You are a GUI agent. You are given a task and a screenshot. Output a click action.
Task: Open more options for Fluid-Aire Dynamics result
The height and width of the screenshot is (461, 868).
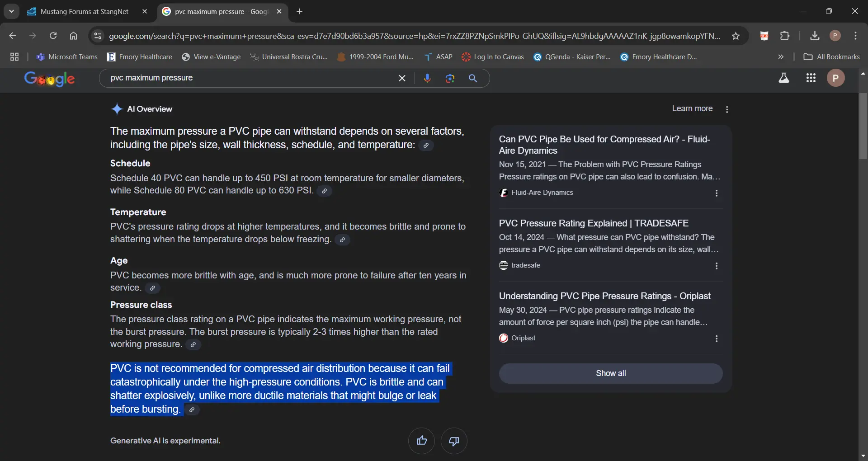tap(717, 193)
